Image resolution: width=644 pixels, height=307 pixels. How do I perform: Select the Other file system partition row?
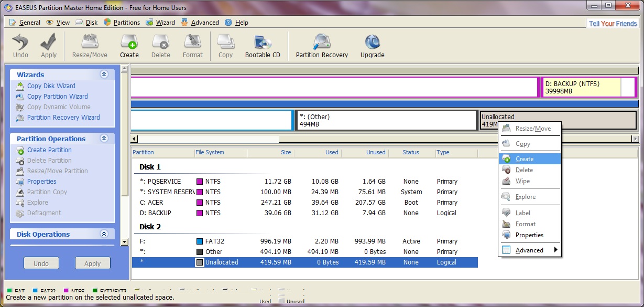coord(304,252)
